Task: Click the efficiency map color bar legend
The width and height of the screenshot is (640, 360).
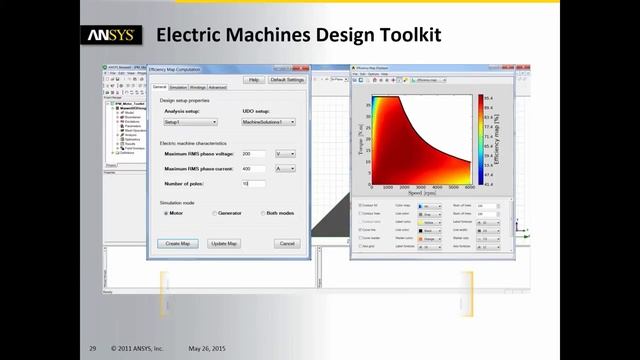Action: pos(481,140)
